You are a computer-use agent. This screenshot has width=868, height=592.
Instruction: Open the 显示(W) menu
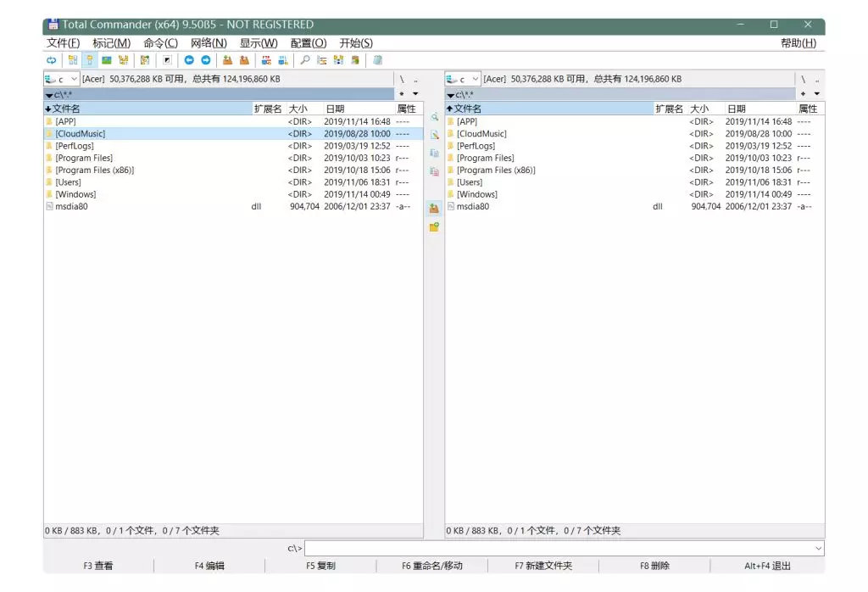click(259, 43)
